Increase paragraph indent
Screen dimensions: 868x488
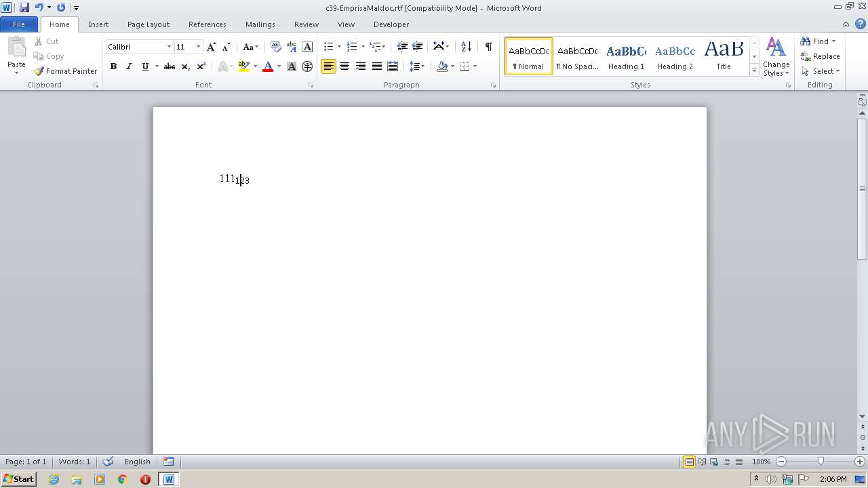418,47
